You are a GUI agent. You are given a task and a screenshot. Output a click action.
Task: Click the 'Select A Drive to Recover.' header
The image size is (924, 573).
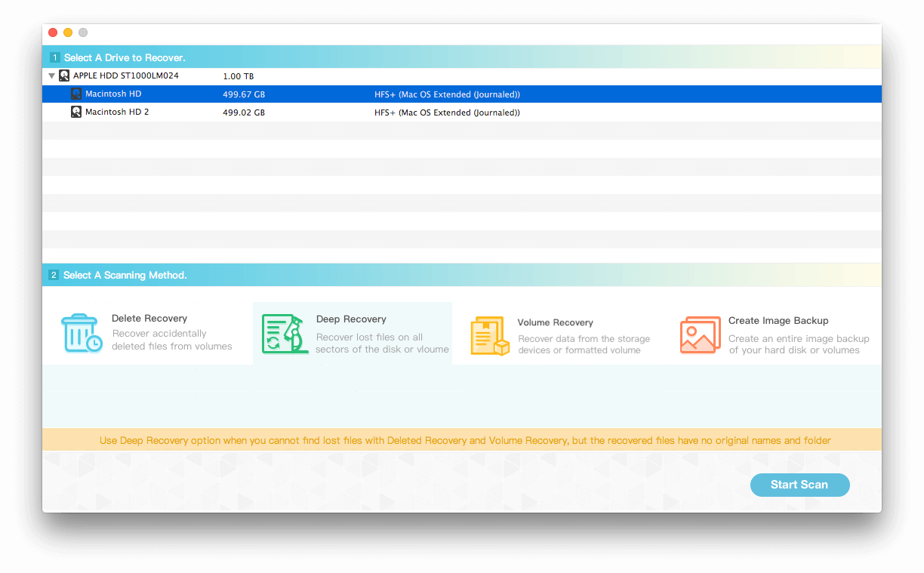coord(125,57)
